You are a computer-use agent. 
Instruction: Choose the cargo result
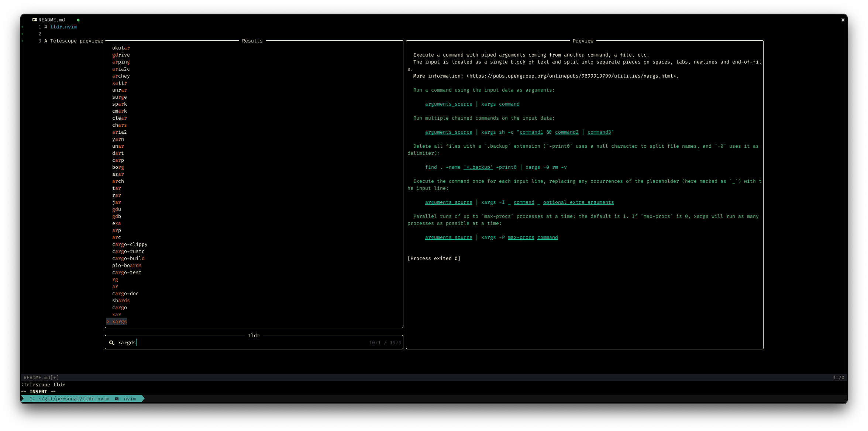click(120, 308)
